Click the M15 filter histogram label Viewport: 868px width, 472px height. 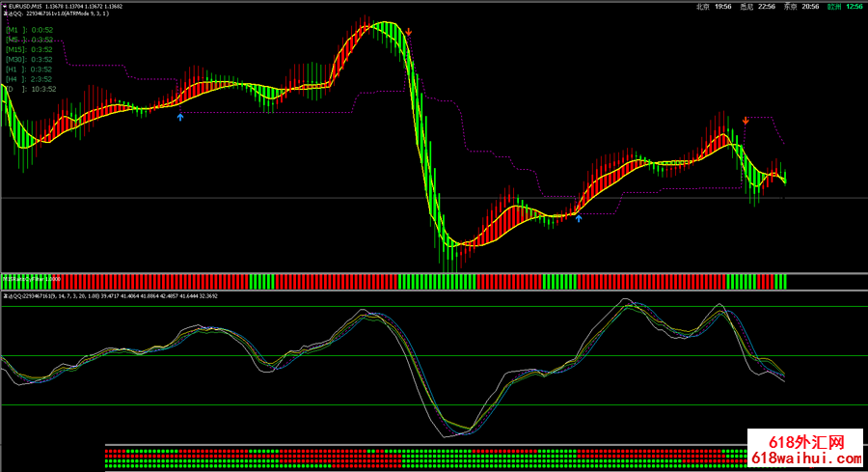tap(32, 279)
